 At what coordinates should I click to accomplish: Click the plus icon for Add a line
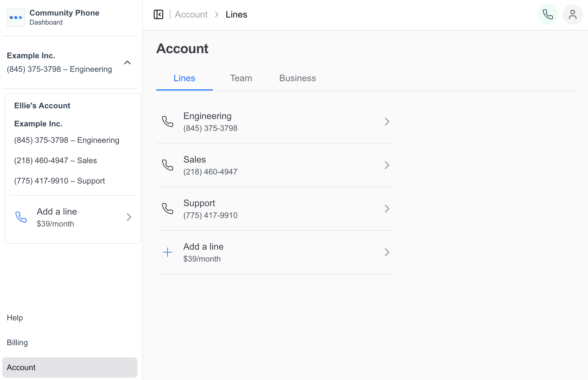[x=168, y=252]
